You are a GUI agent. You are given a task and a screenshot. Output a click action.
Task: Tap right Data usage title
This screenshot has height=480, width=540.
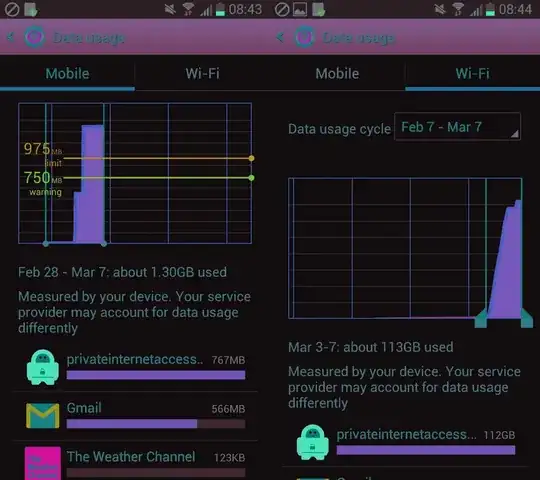tap(359, 38)
